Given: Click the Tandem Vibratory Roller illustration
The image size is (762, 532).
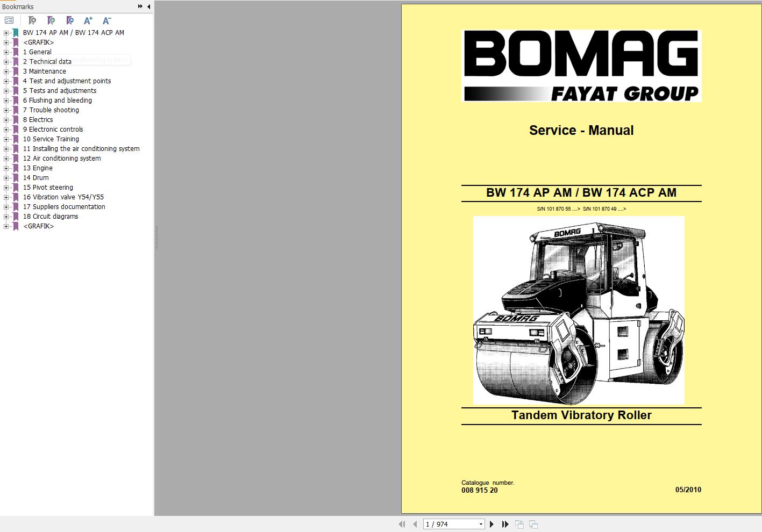Looking at the screenshot, I should (579, 310).
